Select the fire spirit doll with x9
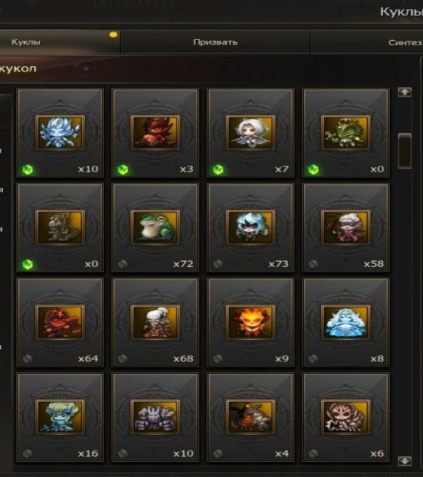 (250, 322)
